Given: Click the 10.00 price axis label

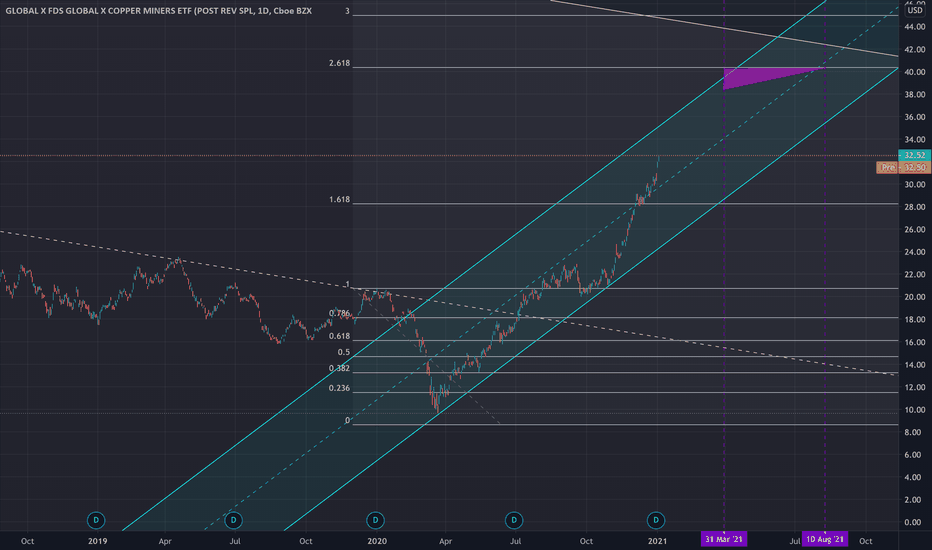Looking at the screenshot, I should (915, 410).
